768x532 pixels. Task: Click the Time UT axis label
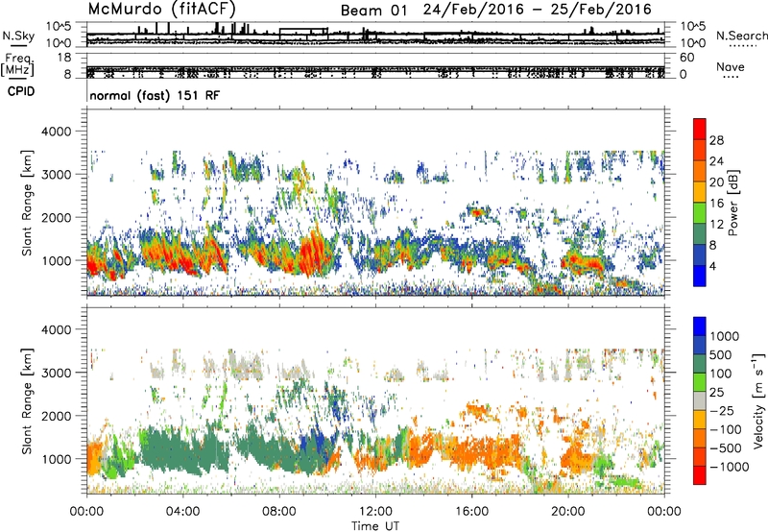click(x=375, y=526)
